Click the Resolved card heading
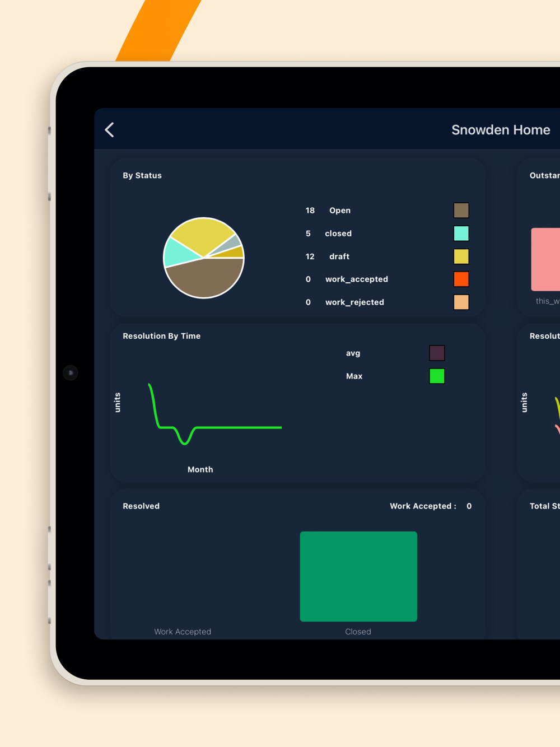Viewport: 560px width, 747px height. coord(141,506)
